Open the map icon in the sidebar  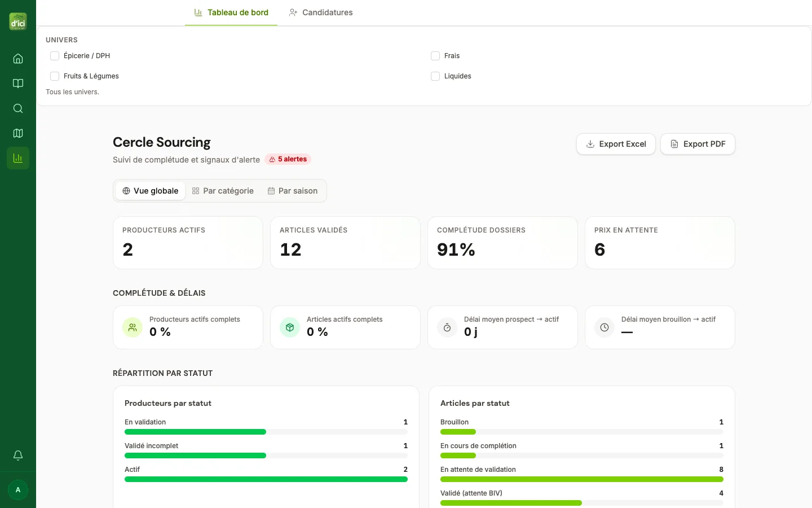[x=18, y=133]
